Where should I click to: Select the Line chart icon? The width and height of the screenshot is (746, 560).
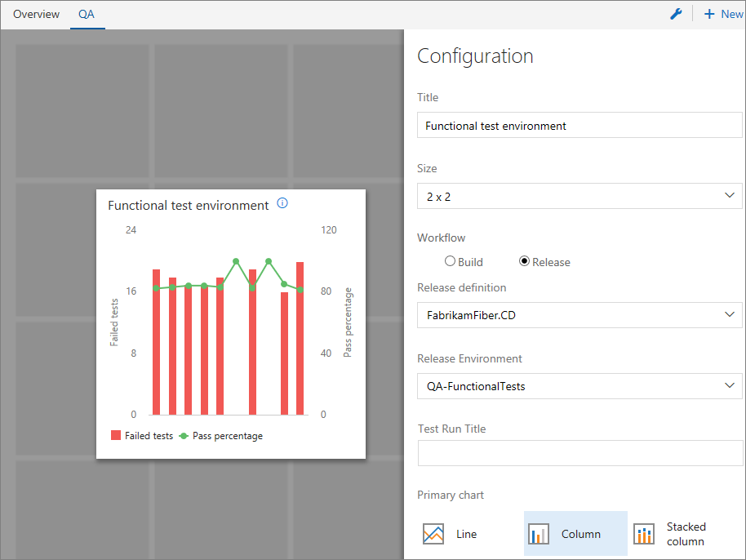[433, 534]
